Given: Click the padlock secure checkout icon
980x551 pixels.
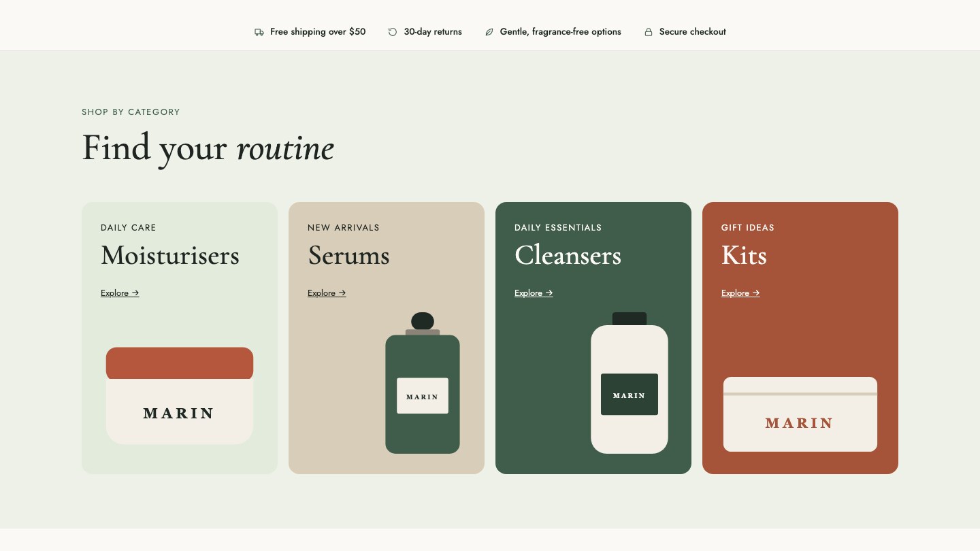Looking at the screenshot, I should [649, 32].
